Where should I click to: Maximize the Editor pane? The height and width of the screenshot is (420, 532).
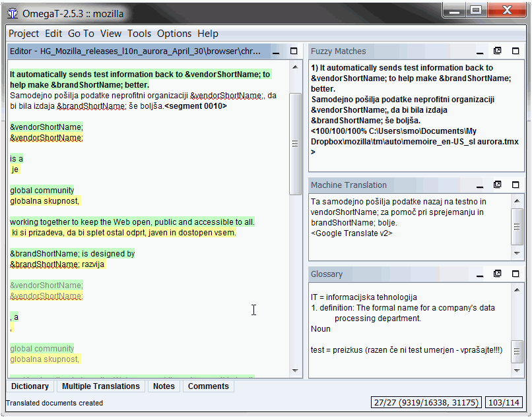click(x=294, y=51)
